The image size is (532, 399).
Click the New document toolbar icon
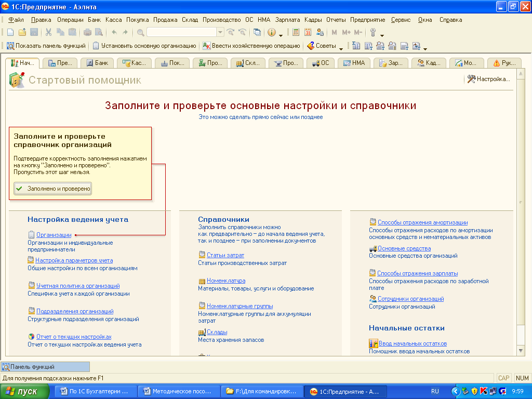tap(10, 32)
